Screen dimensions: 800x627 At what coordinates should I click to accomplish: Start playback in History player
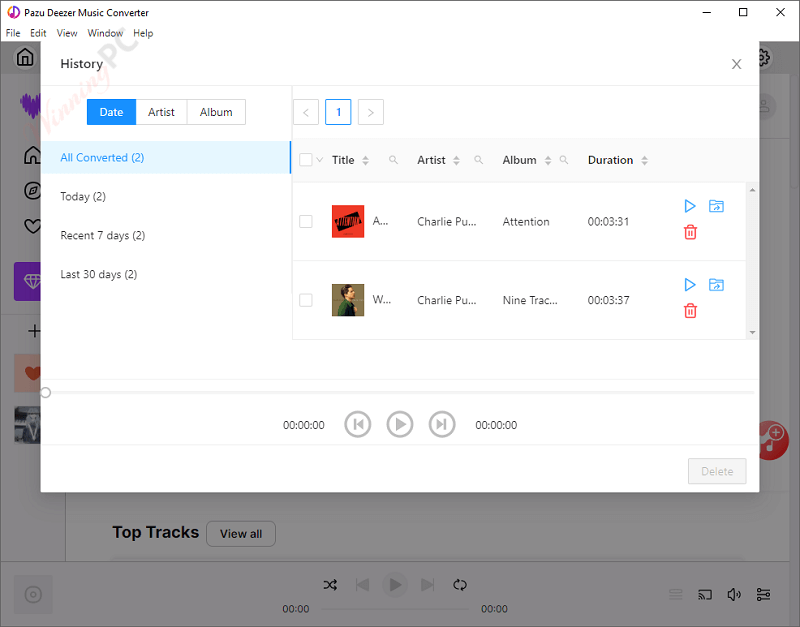point(399,424)
